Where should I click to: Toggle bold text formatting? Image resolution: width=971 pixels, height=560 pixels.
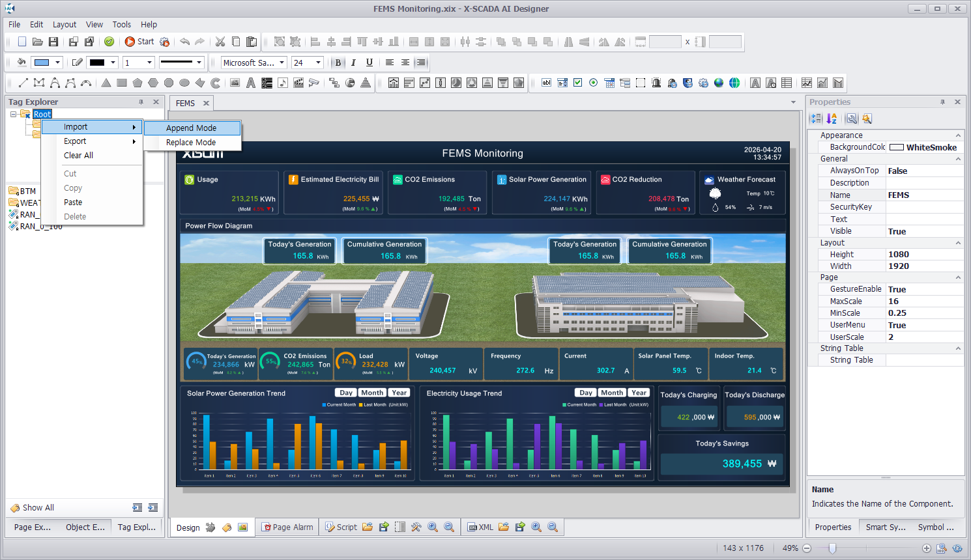(x=338, y=63)
